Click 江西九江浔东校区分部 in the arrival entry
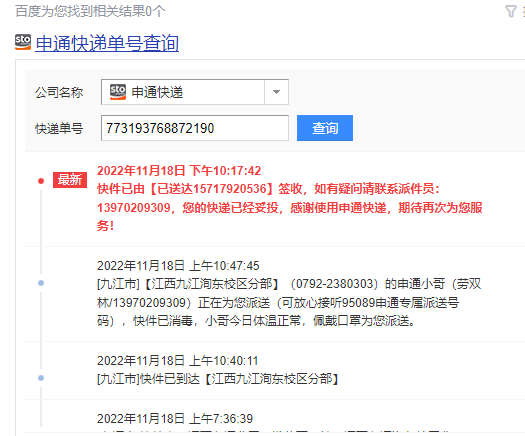Image resolution: width=525 pixels, height=436 pixels. [272, 379]
